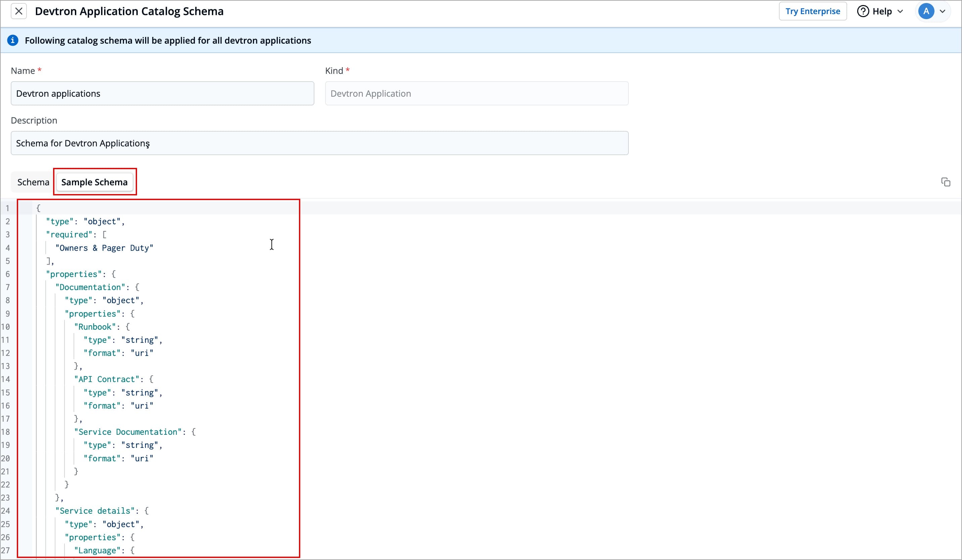962x560 pixels.
Task: Click the Runbook property in the schema
Action: (95, 327)
